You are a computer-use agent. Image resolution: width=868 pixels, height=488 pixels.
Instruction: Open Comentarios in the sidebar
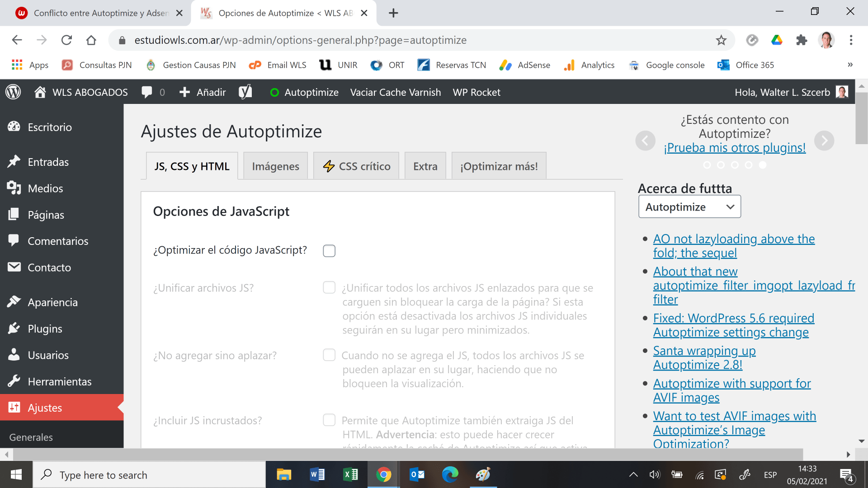[x=61, y=241]
